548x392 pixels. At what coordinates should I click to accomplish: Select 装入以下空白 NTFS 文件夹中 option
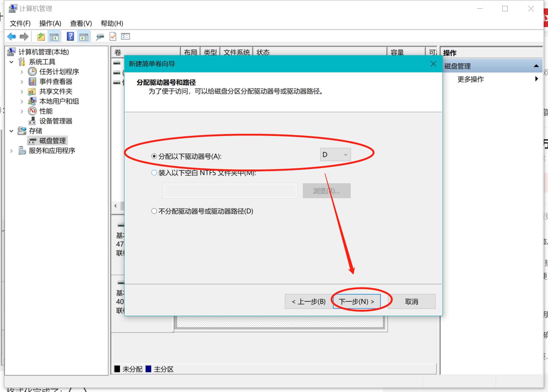154,172
